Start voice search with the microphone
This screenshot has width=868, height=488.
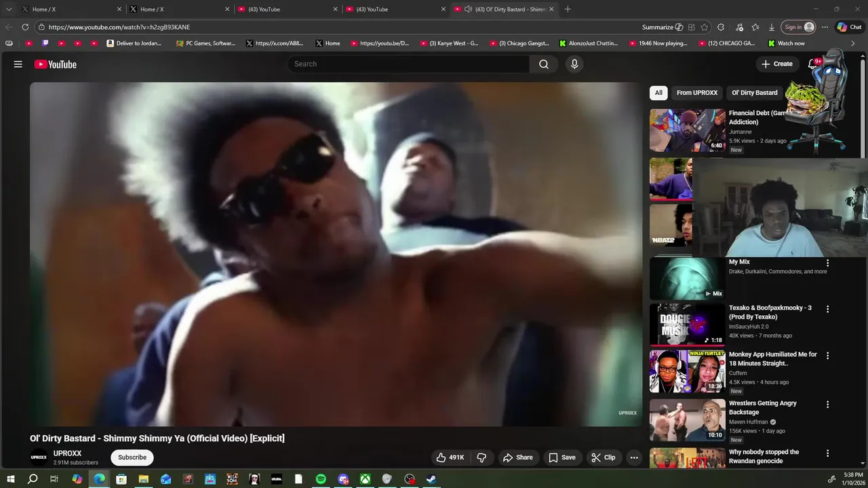[574, 64]
